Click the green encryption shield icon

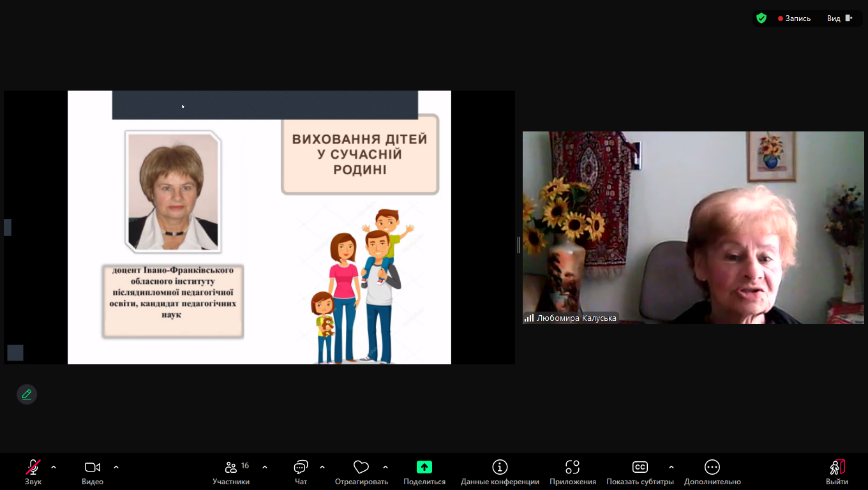[761, 19]
